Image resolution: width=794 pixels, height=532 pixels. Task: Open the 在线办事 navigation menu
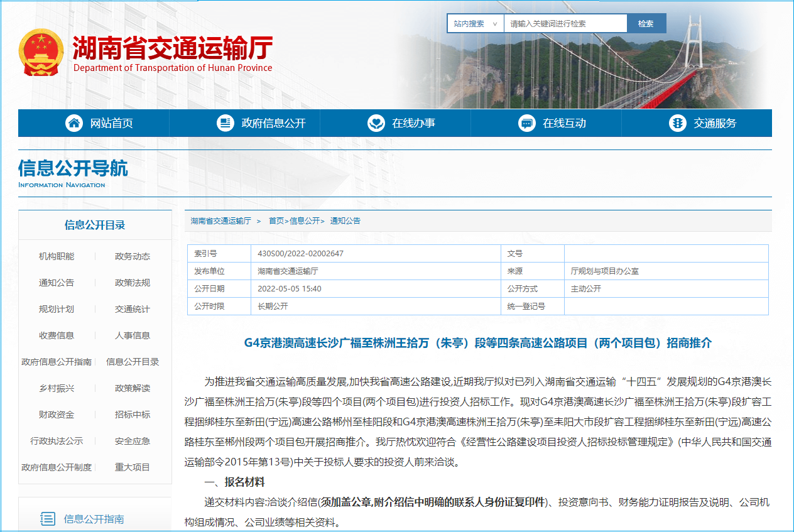(413, 123)
